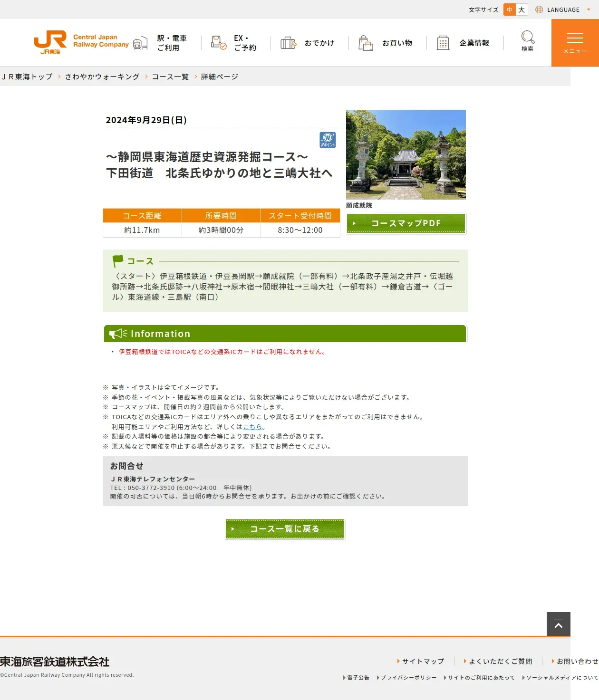Click the 約3時間00分 duration value
Screen dimensions: 599x700
click(x=221, y=230)
